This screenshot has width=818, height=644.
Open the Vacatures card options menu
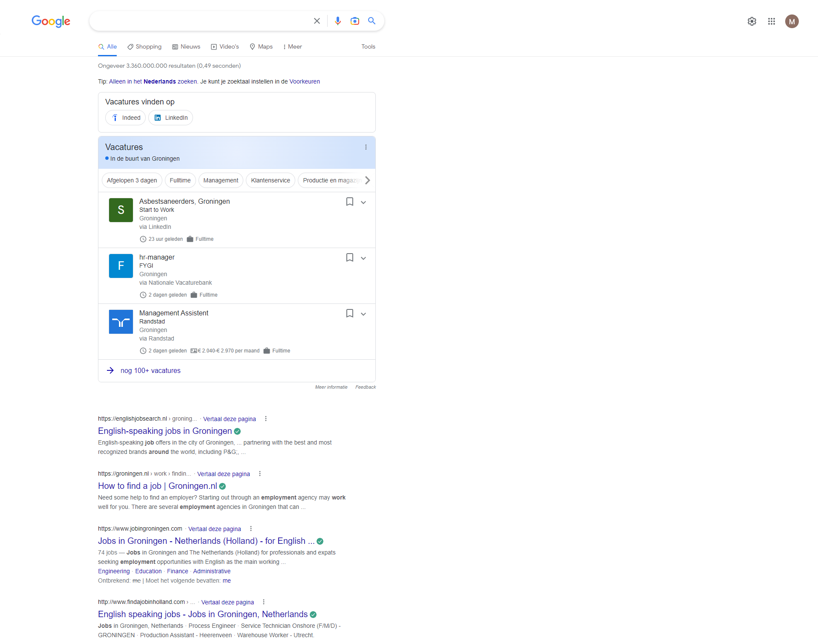point(366,147)
